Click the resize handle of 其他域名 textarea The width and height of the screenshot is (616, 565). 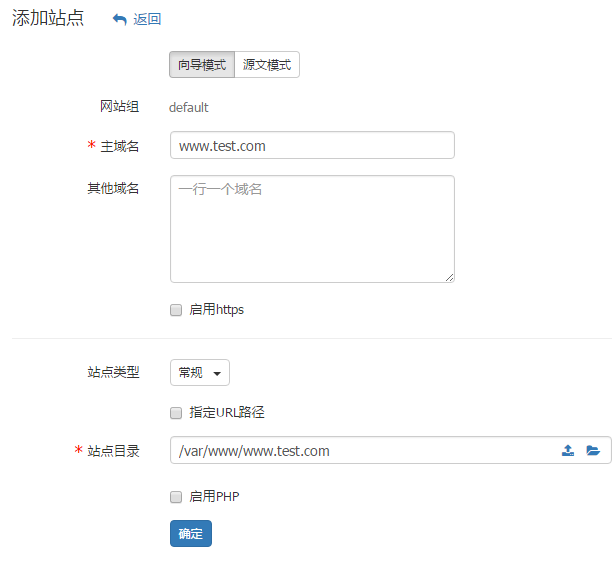[450, 277]
